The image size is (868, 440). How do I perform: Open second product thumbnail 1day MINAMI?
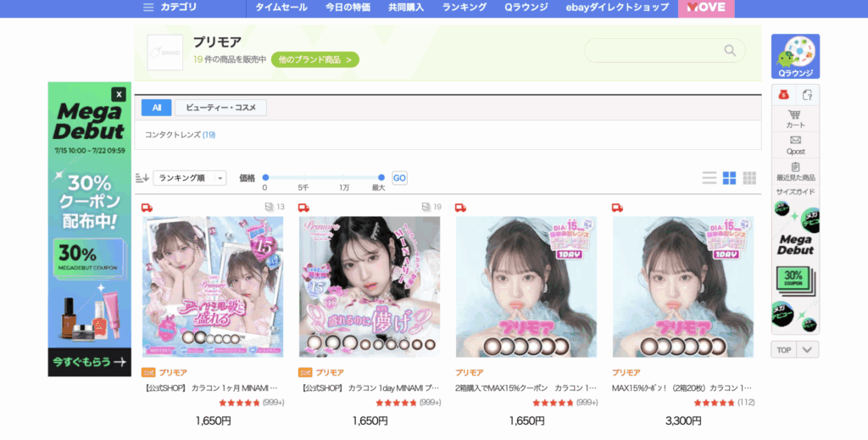370,287
